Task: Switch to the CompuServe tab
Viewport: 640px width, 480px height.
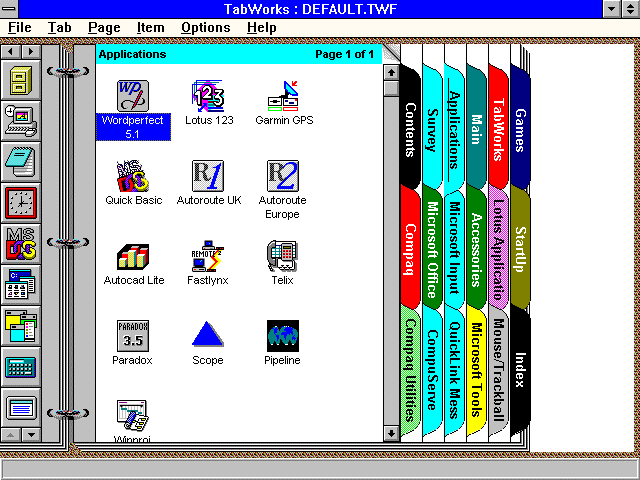Action: (x=433, y=369)
